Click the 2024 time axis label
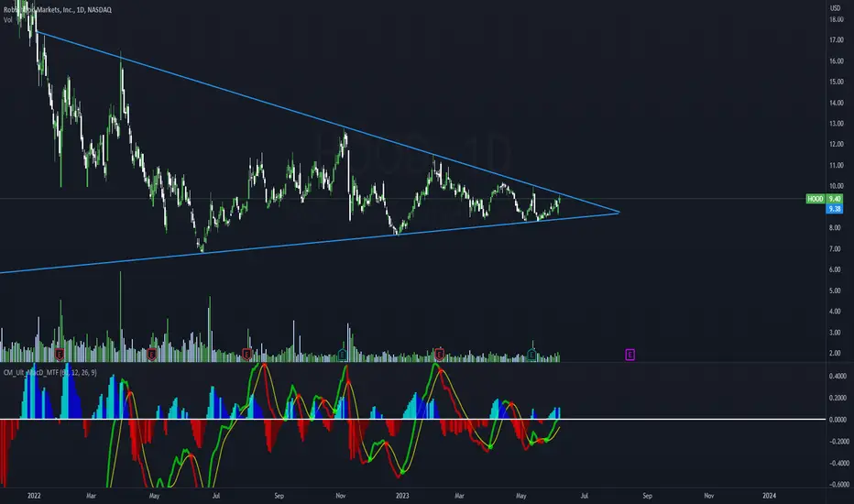 [769, 496]
